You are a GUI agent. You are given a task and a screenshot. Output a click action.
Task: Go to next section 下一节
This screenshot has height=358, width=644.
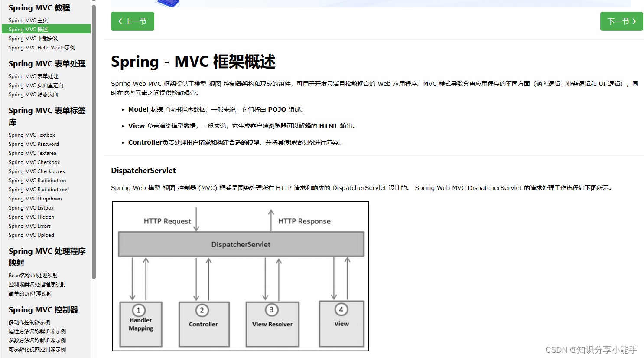coord(621,21)
